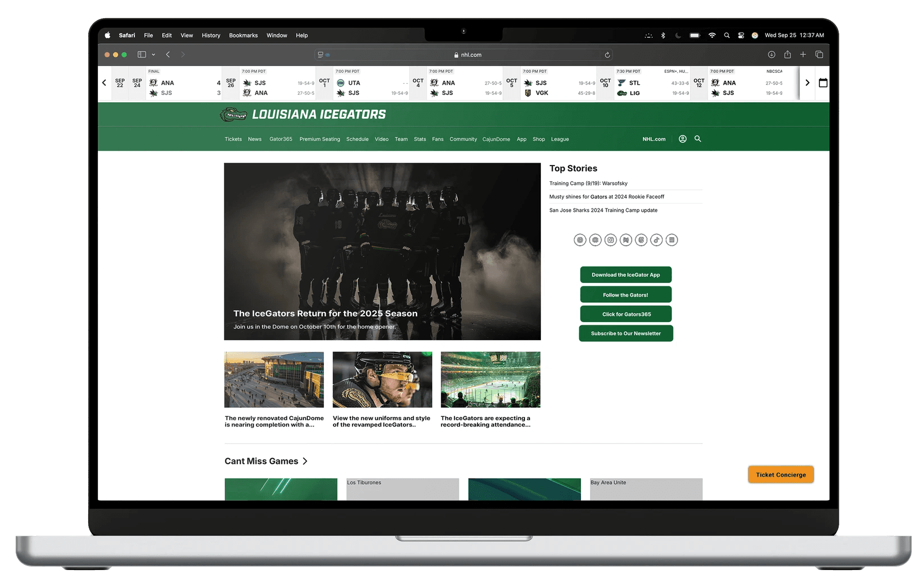Open a new tab with the plus icon
The width and height of the screenshot is (924, 579).
click(x=803, y=55)
